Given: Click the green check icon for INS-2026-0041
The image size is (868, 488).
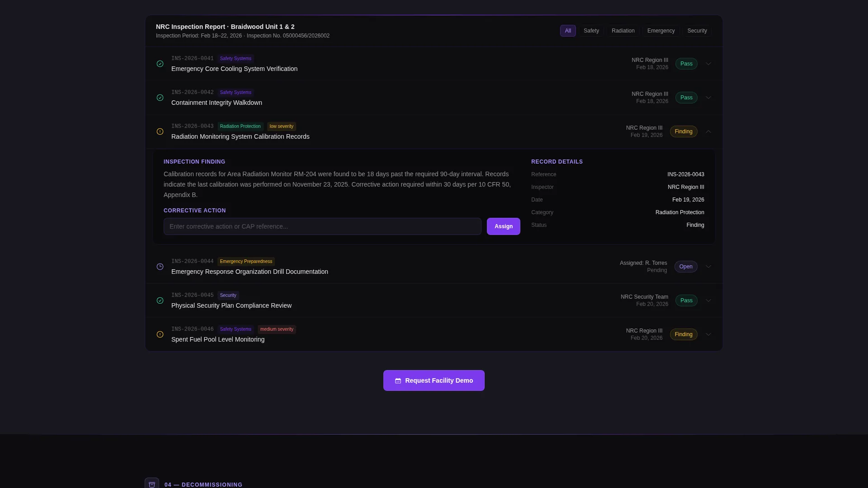Looking at the screenshot, I should pos(160,64).
